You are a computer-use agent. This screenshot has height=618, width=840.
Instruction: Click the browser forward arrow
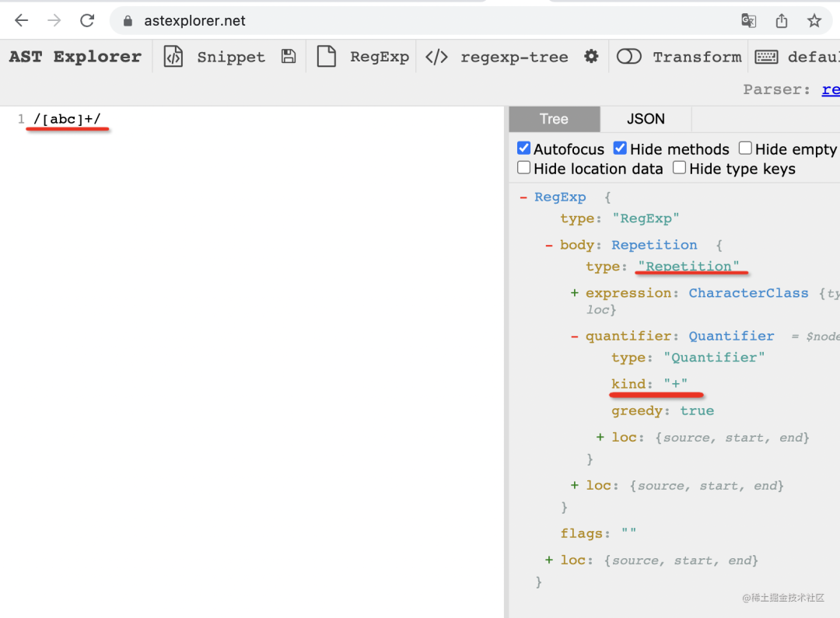point(54,20)
